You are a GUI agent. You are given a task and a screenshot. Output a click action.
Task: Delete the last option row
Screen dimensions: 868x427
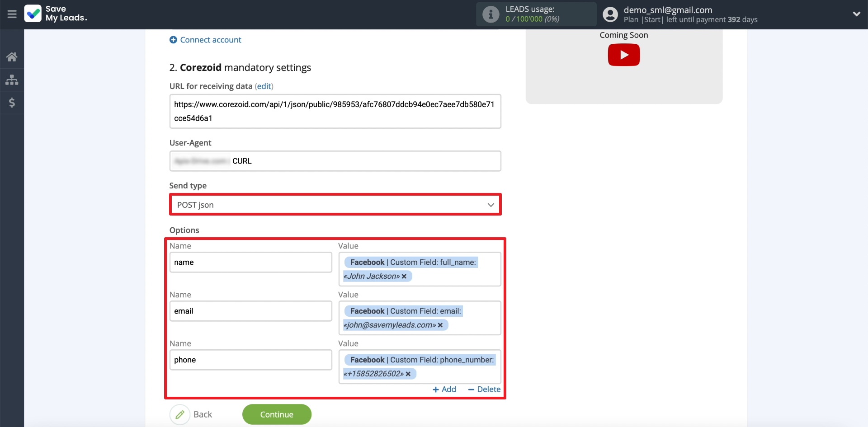tap(484, 389)
